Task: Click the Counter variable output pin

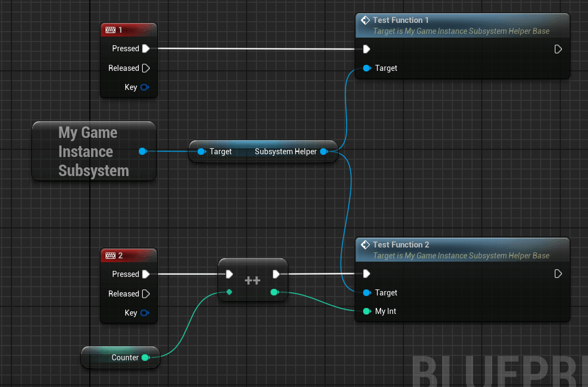Action: click(x=146, y=358)
